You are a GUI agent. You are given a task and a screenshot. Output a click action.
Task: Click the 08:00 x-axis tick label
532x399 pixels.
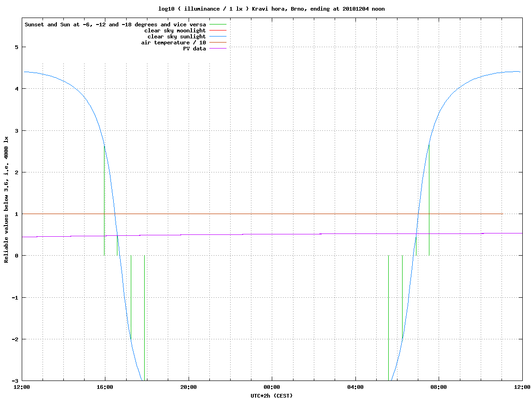coord(439,387)
